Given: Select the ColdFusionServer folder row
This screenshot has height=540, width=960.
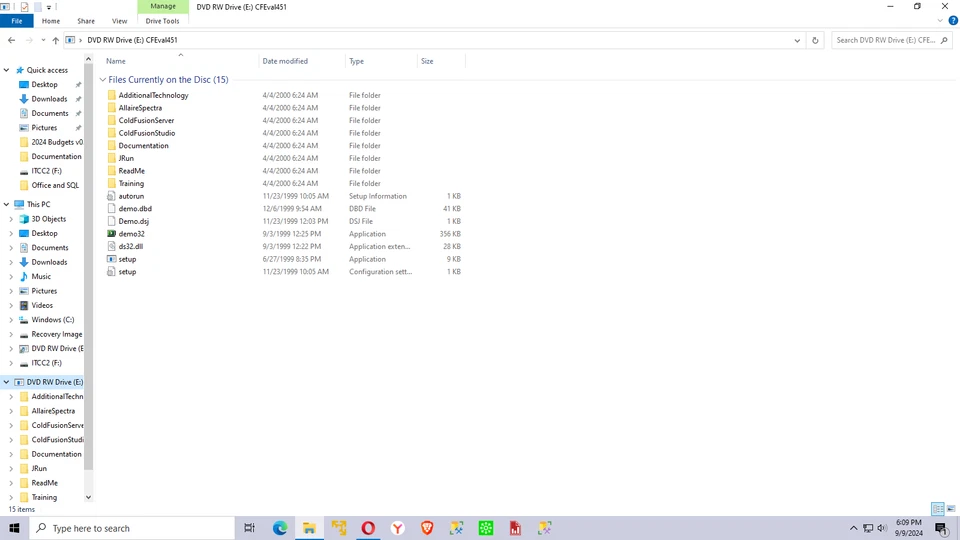Looking at the screenshot, I should [284, 121].
